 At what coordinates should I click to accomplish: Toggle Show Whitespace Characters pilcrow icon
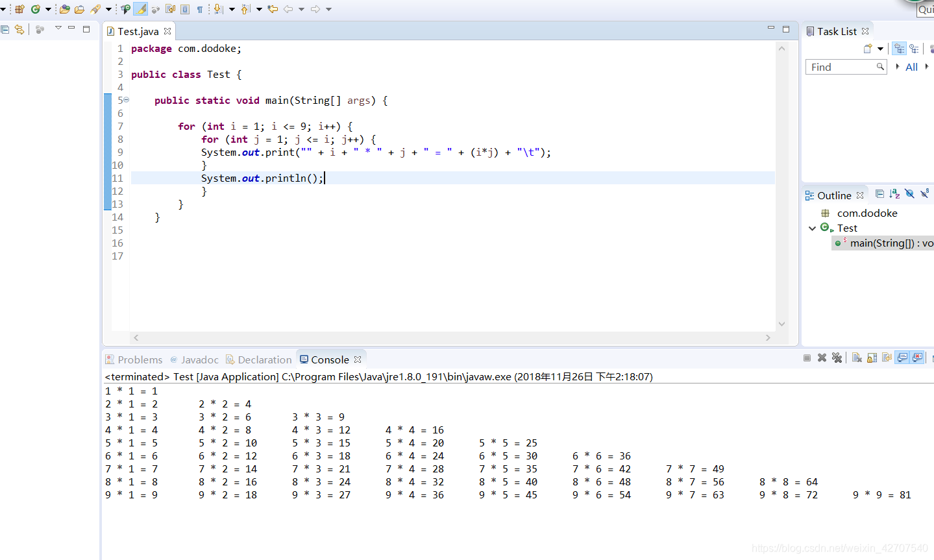[200, 9]
